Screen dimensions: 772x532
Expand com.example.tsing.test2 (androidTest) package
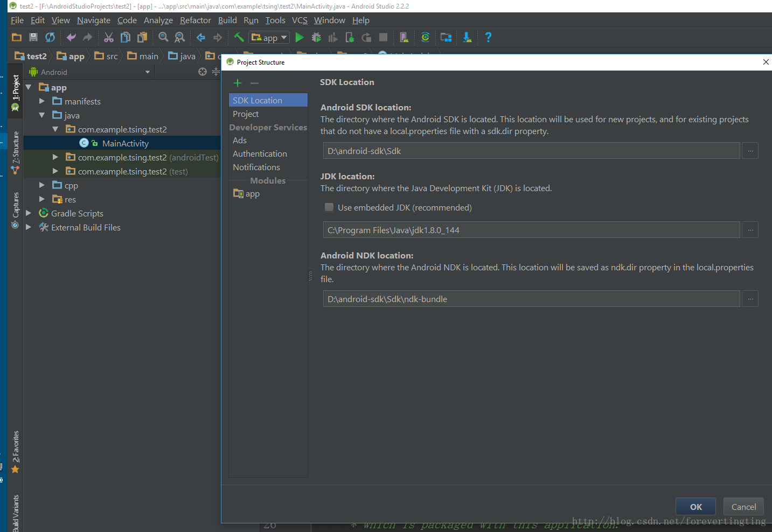(55, 157)
